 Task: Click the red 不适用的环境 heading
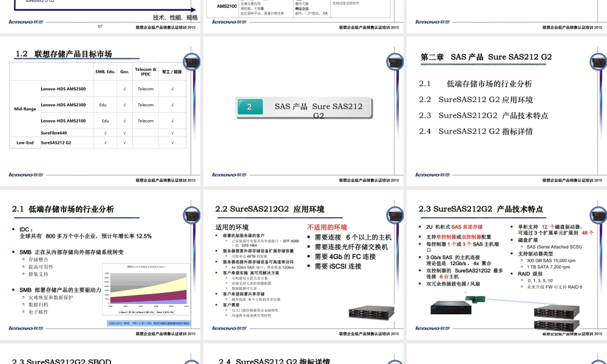point(327,227)
